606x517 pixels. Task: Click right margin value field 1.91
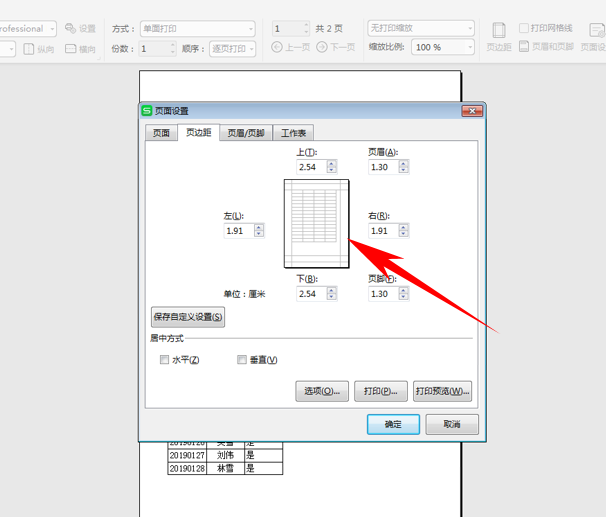click(x=383, y=231)
